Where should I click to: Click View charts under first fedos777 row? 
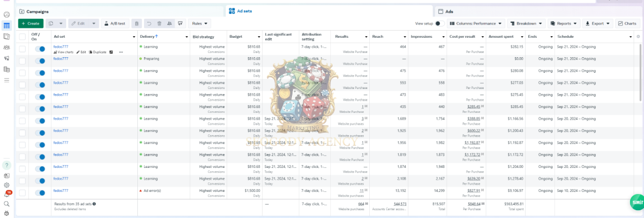click(x=63, y=52)
